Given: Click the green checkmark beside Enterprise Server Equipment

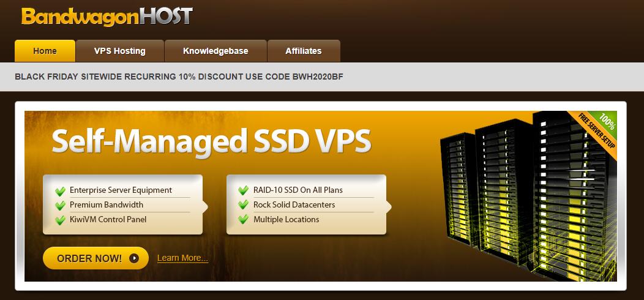Looking at the screenshot, I should point(61,190).
